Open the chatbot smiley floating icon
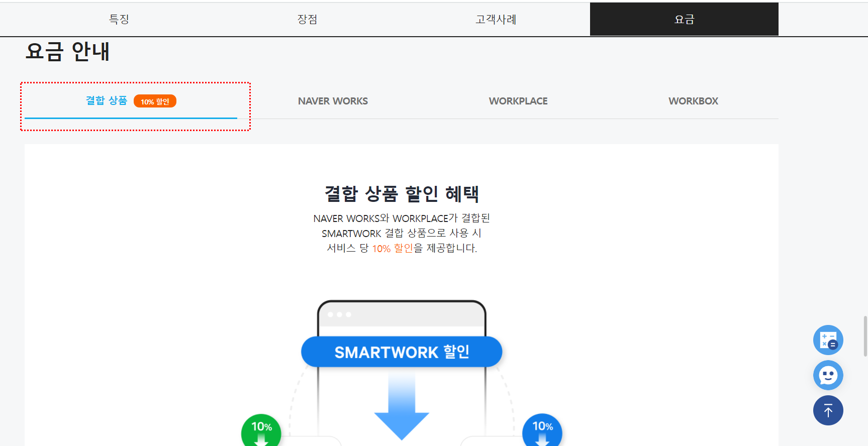 point(828,375)
